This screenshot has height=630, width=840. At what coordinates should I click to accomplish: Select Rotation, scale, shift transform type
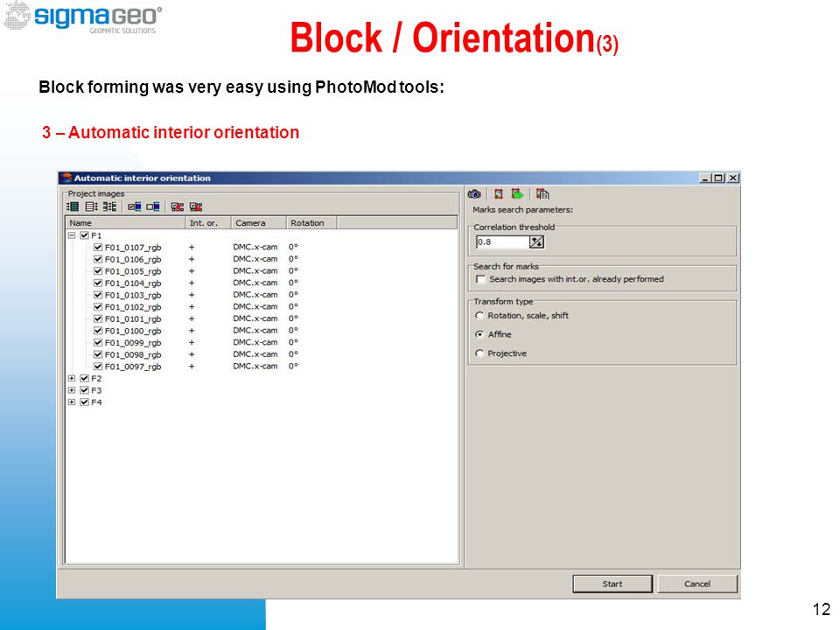coord(479,316)
